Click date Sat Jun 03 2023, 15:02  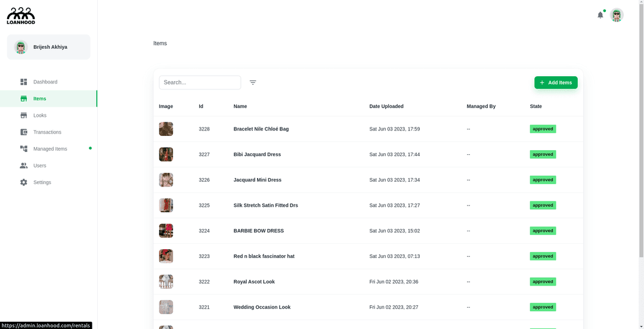pyautogui.click(x=395, y=231)
